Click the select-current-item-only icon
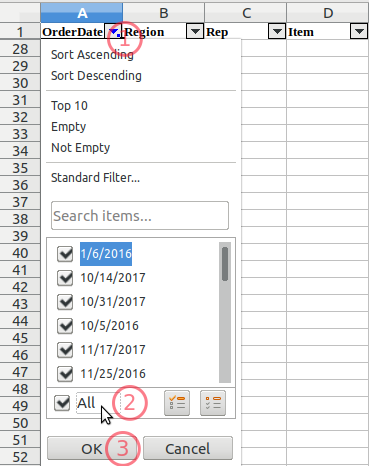The height and width of the screenshot is (466, 369). [177, 403]
